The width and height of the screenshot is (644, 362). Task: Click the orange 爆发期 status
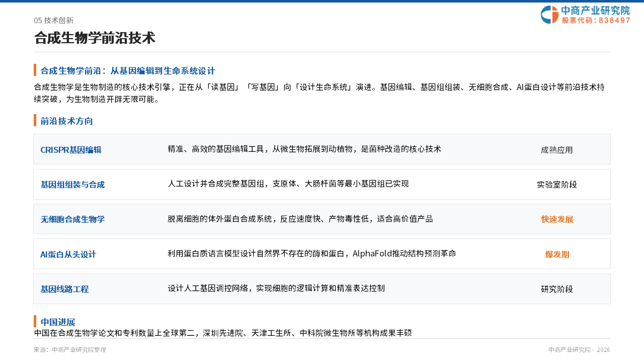coord(557,254)
